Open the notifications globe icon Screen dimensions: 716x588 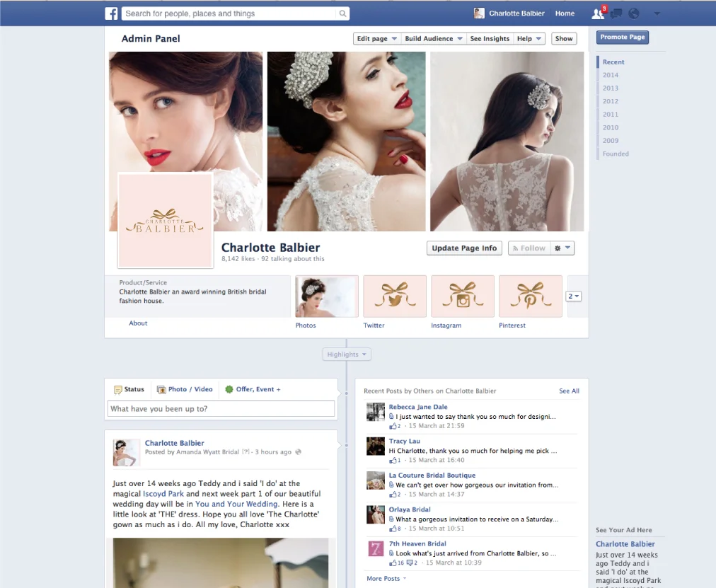(634, 13)
